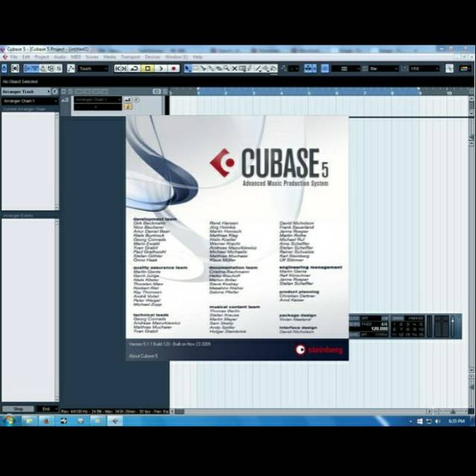Screen dimensions: 476x476
Task: Toggle round button right of track edit
Action: click(138, 100)
